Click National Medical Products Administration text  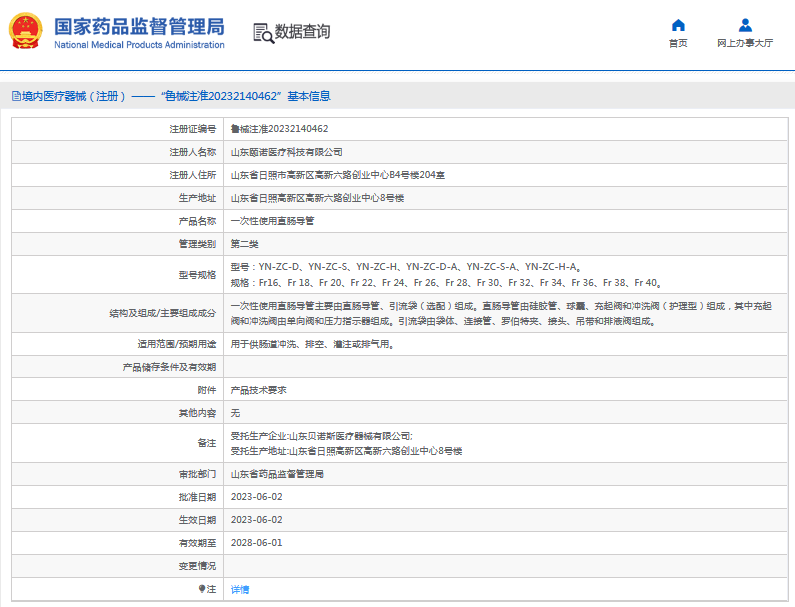139,45
